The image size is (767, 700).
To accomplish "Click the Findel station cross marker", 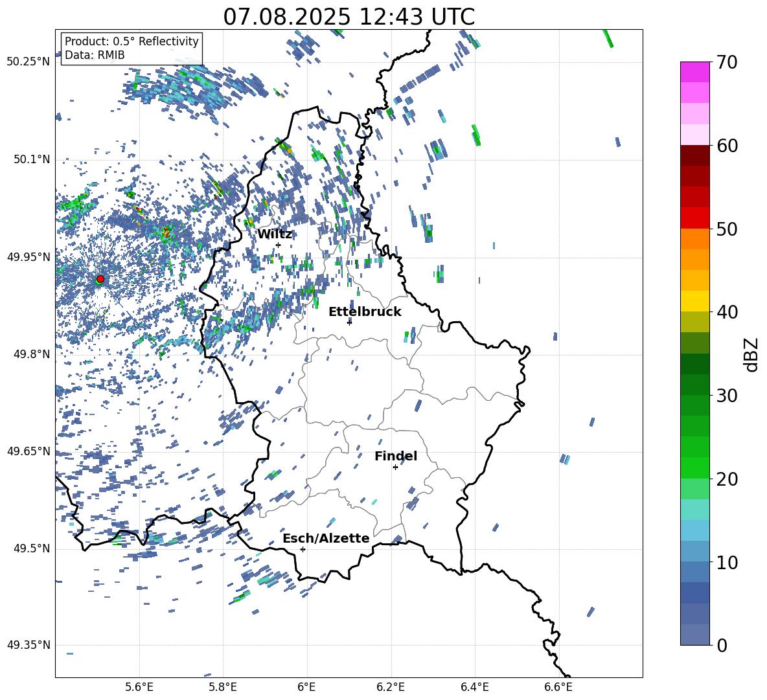I will tap(395, 468).
